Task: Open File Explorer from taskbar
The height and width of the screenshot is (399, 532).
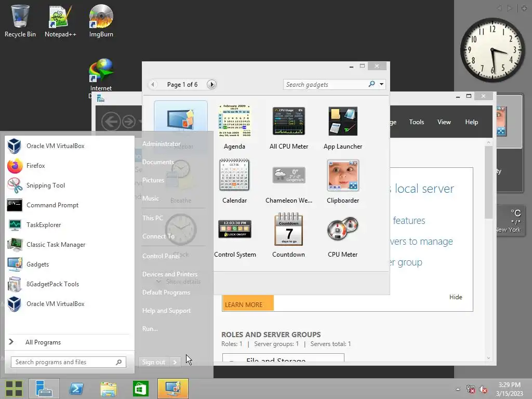Action: pos(108,389)
